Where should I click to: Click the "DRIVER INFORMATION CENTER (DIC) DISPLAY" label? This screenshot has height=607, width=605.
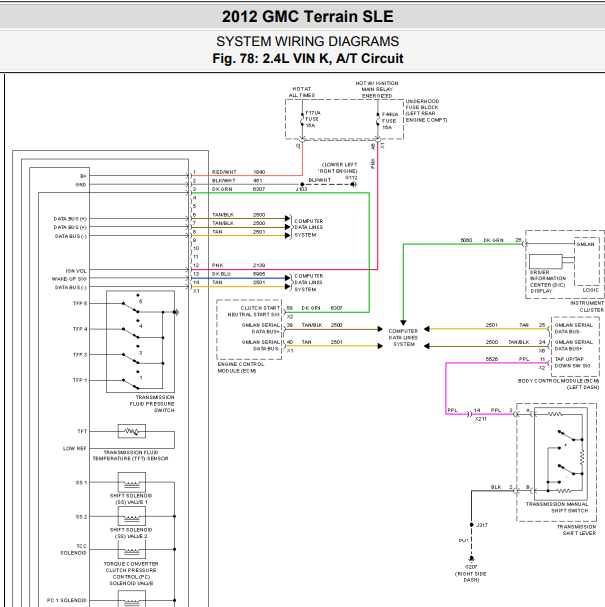point(548,281)
